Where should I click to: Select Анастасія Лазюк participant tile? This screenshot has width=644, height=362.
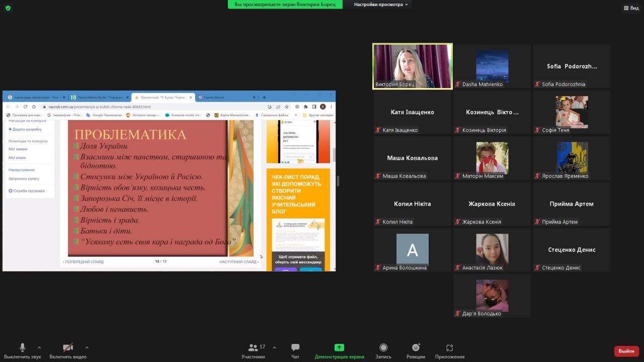point(492,250)
